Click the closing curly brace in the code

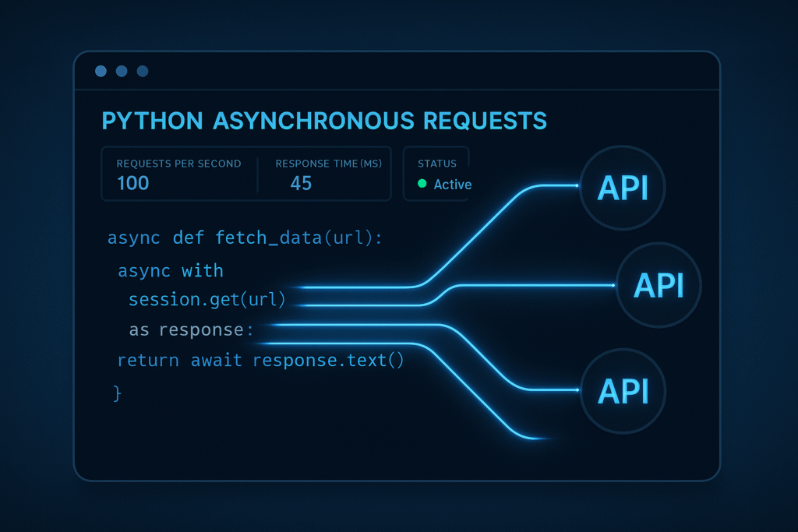(x=118, y=393)
